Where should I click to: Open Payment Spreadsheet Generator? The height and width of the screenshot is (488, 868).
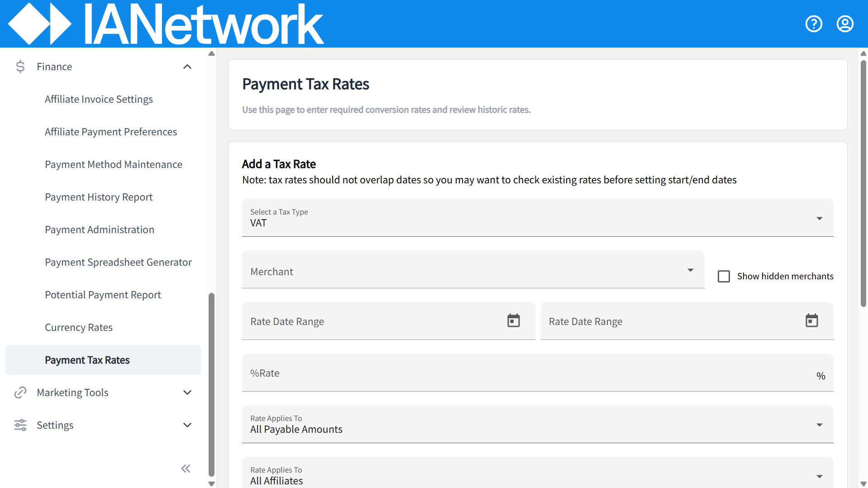point(118,262)
